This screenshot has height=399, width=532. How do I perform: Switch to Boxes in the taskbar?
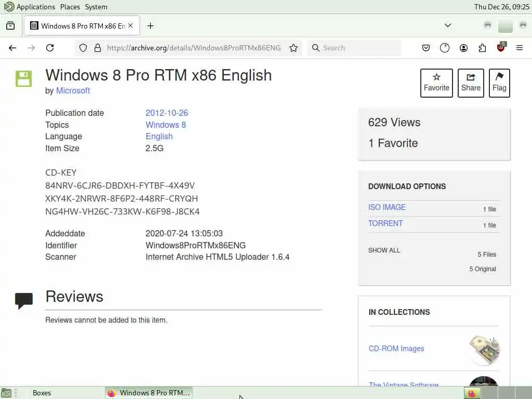[x=42, y=393]
